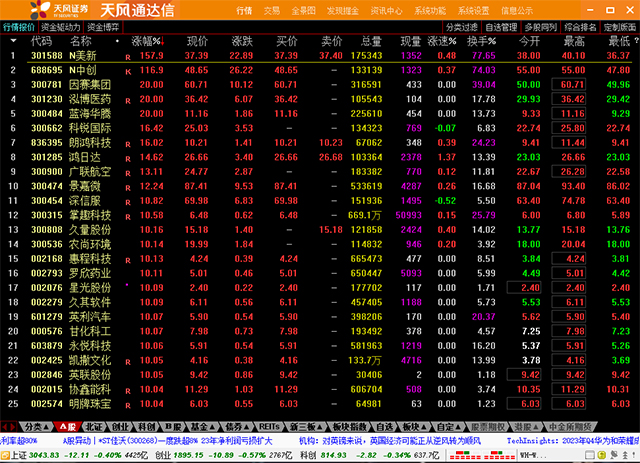The width and height of the screenshot is (640, 463).
Task: Switch to the B股 tab
Action: pyautogui.click(x=173, y=427)
